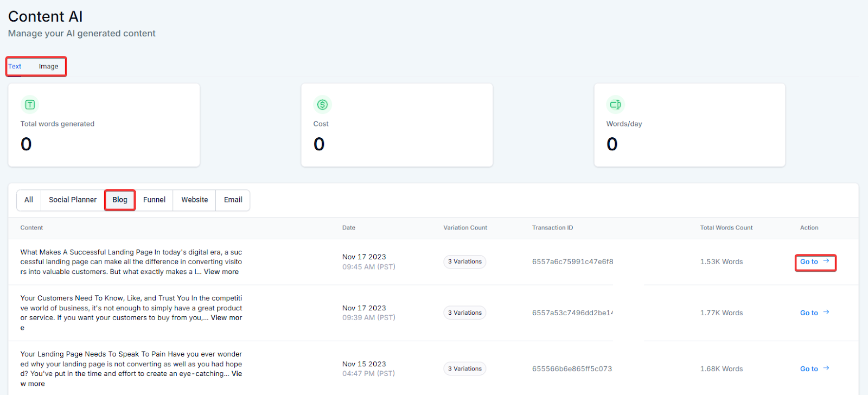Click transaction ID 6557a6c75991c47e6f8

(x=572, y=262)
